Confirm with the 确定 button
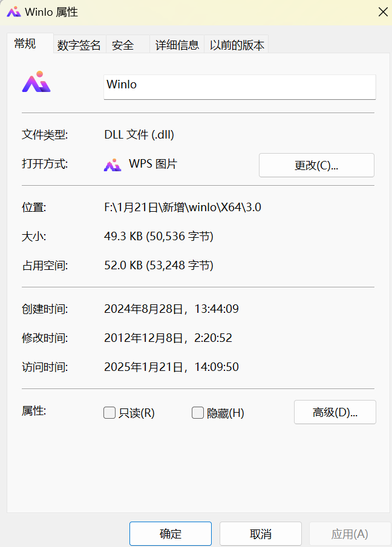This screenshot has width=392, height=547. coord(171,534)
